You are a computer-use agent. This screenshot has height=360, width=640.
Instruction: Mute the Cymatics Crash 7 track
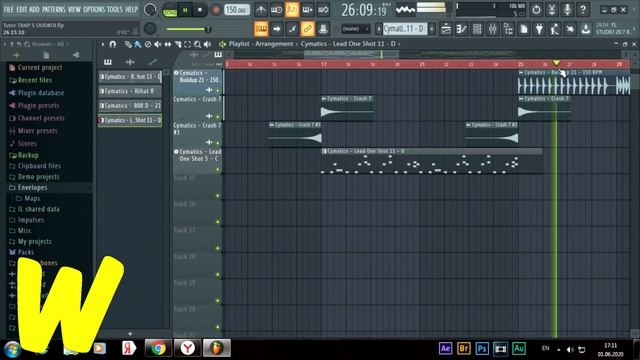tap(218, 117)
